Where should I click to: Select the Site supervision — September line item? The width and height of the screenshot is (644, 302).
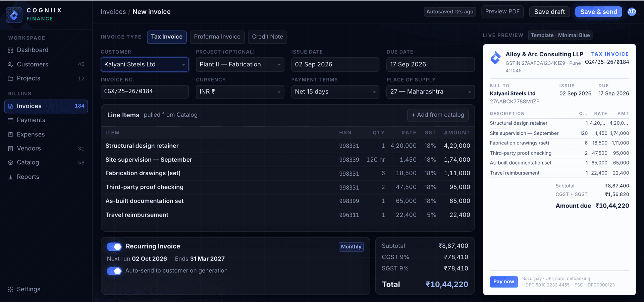pyautogui.click(x=288, y=160)
